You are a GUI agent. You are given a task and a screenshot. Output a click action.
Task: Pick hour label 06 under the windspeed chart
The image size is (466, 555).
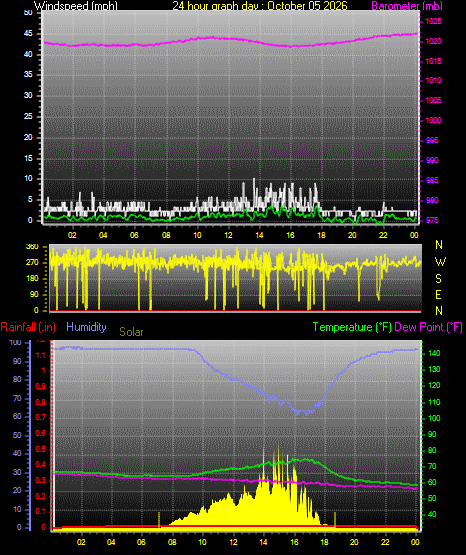[134, 235]
